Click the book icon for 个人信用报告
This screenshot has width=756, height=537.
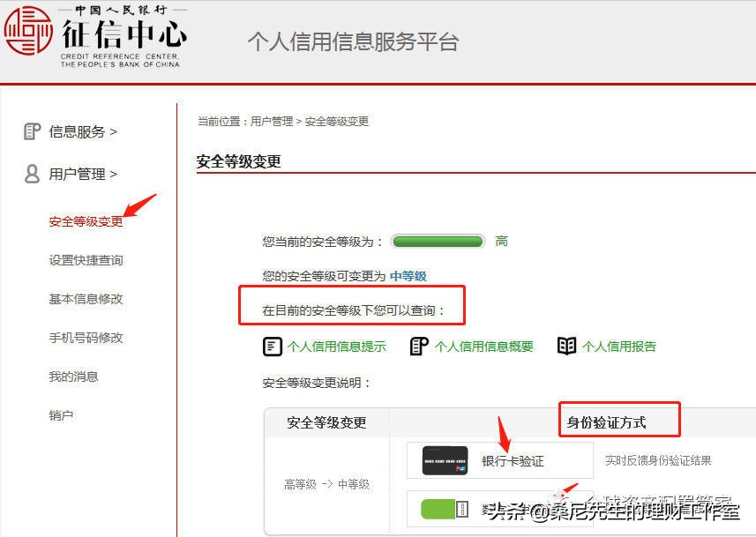[x=568, y=346]
